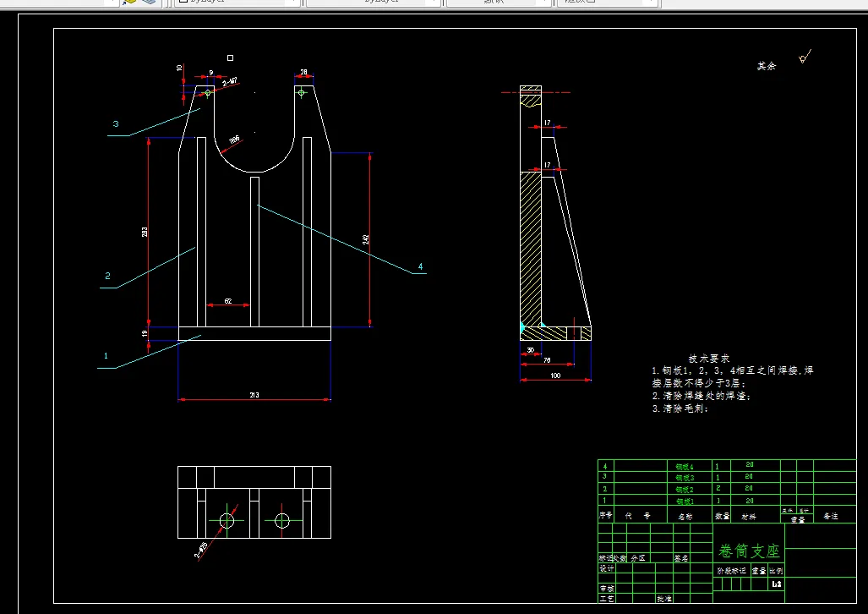868x614 pixels.
Task: Select the left Φ25 hole circle in bottom view
Action: (227, 520)
